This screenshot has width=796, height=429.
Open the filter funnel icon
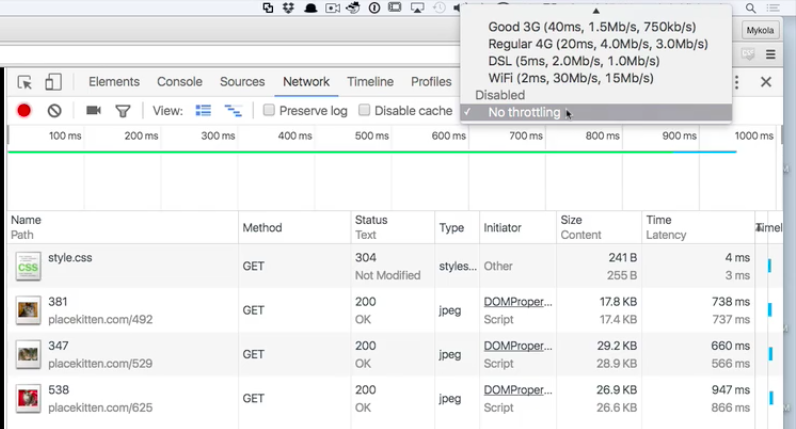[x=123, y=111]
